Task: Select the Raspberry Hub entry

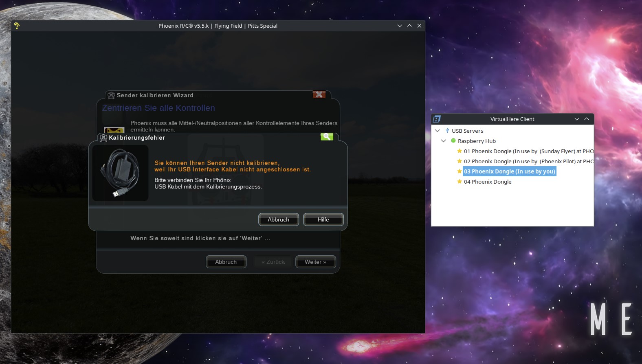Action: pos(477,141)
